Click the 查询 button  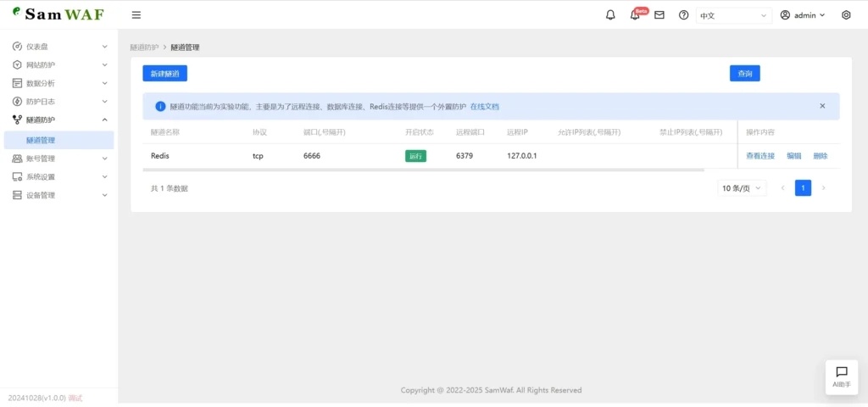pos(744,74)
